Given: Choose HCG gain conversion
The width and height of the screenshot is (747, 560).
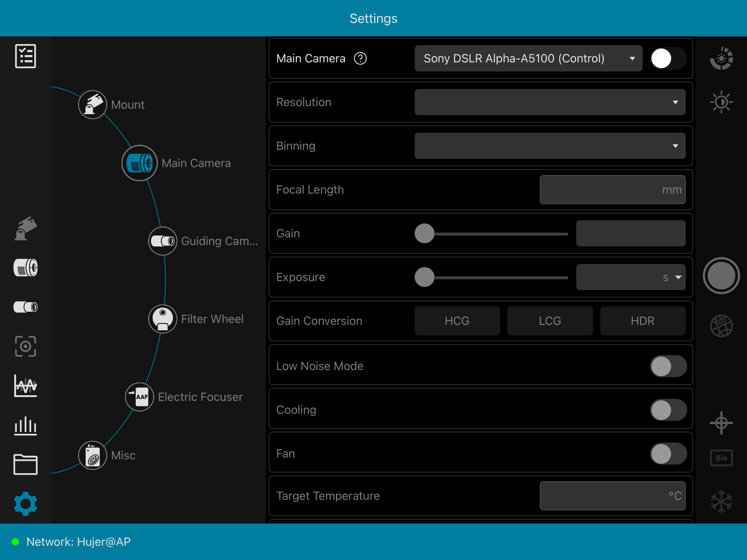Looking at the screenshot, I should [x=457, y=321].
